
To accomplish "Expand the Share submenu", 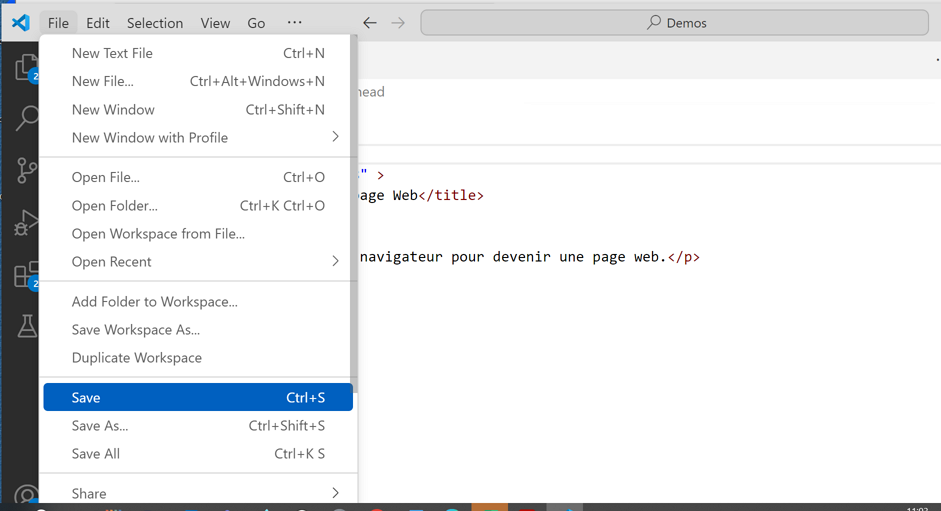I will 198,494.
